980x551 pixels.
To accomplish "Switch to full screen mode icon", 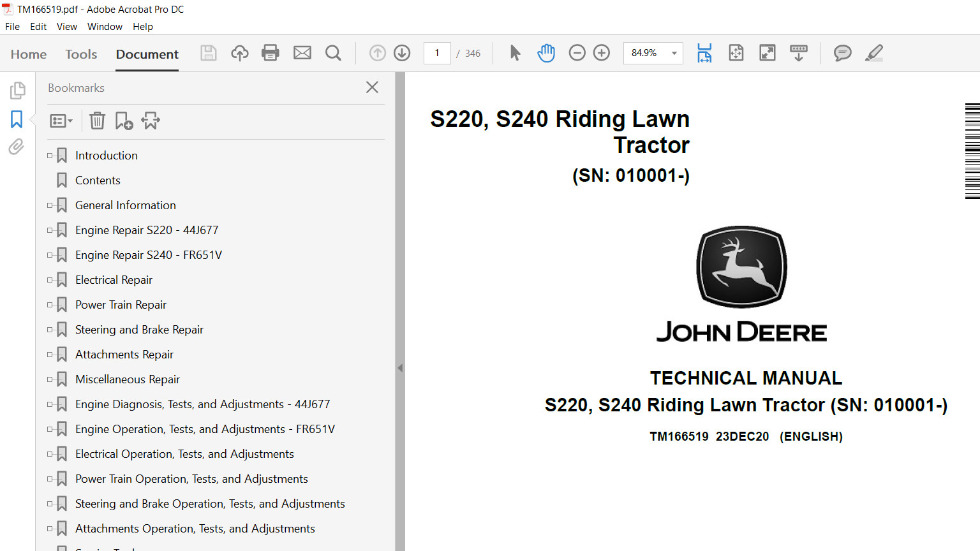I will (x=768, y=53).
